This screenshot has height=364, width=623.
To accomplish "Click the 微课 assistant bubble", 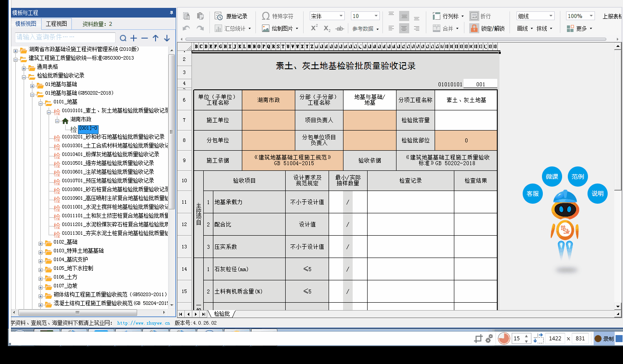I will (x=552, y=177).
